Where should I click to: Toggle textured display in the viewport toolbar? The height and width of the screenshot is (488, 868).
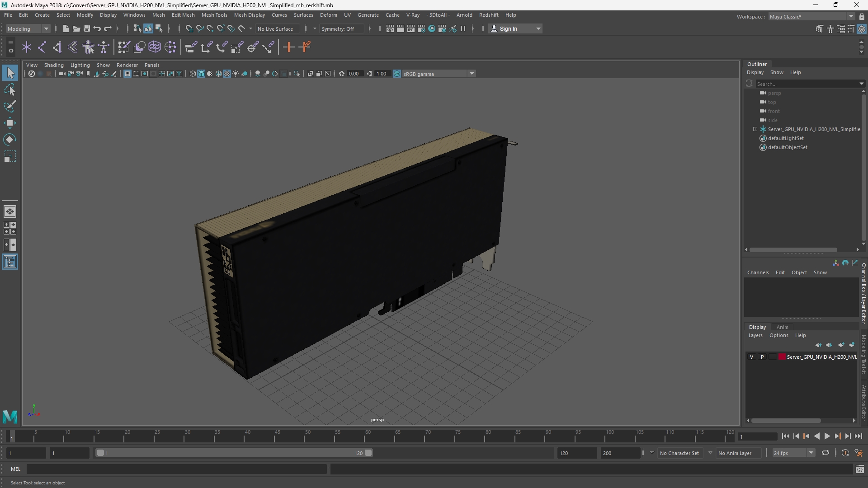227,74
